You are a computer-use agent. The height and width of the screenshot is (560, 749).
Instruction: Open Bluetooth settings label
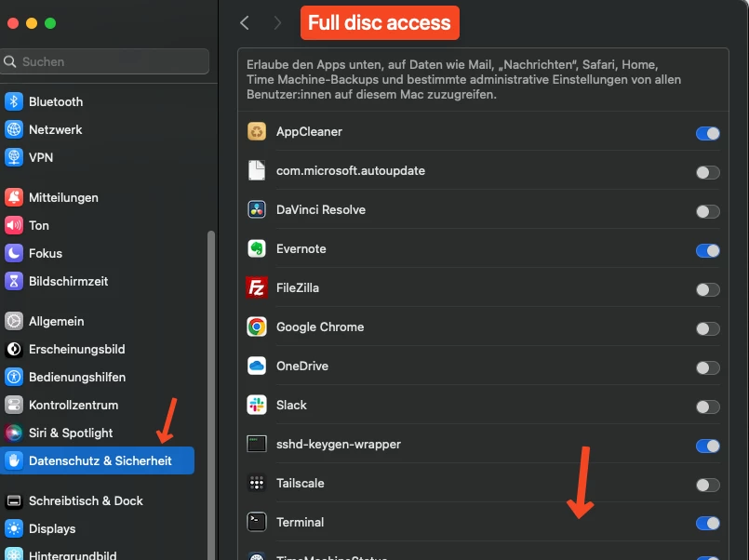coord(56,101)
